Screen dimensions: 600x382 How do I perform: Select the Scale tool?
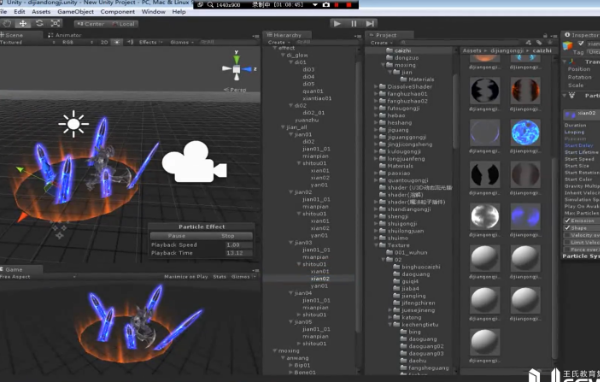click(55, 23)
